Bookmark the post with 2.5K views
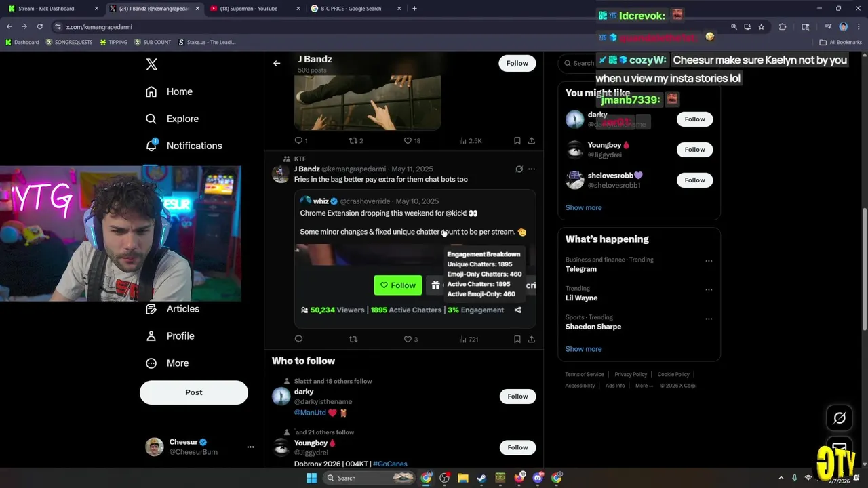 [x=517, y=140]
